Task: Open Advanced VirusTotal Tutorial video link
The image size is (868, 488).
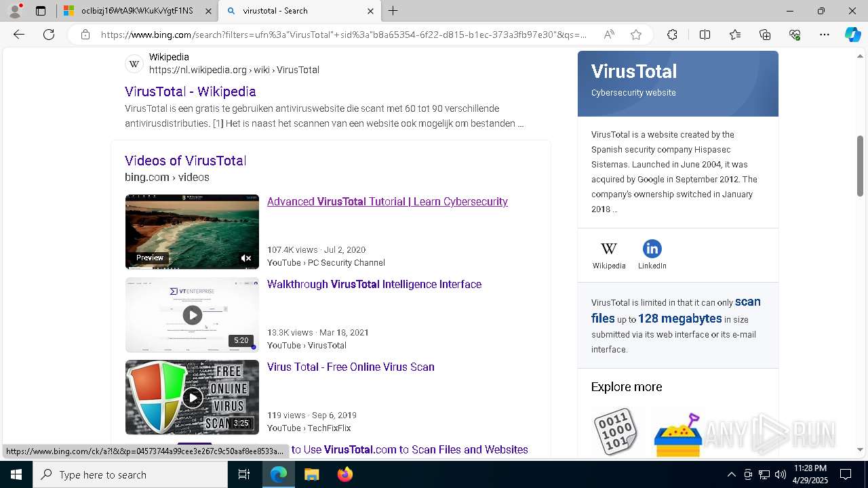Action: 387,201
